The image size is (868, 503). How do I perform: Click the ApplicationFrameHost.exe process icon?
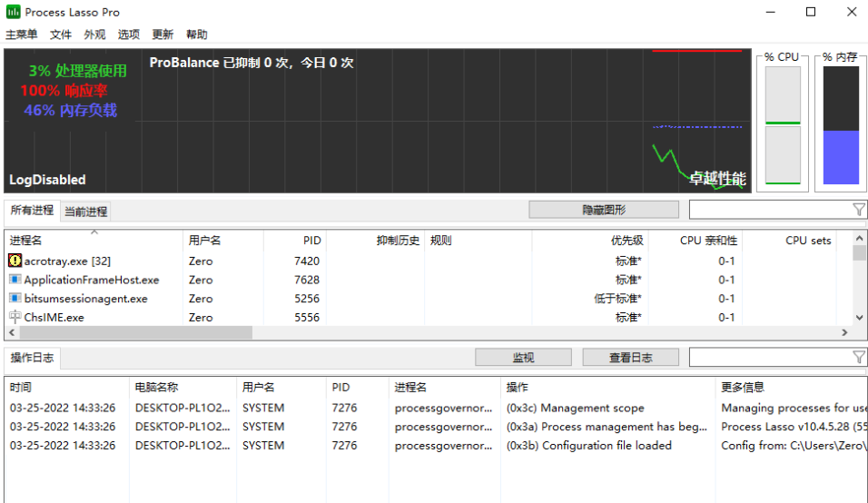coord(15,279)
